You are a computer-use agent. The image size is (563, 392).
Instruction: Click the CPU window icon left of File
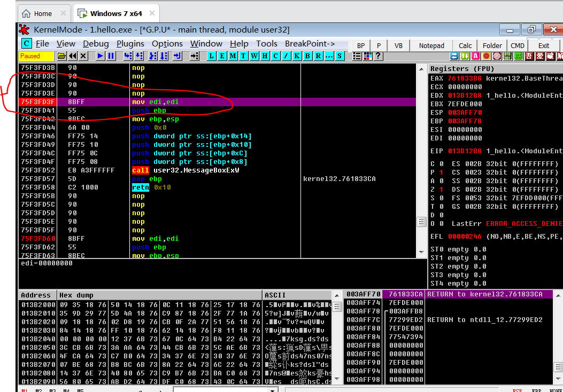click(x=26, y=43)
